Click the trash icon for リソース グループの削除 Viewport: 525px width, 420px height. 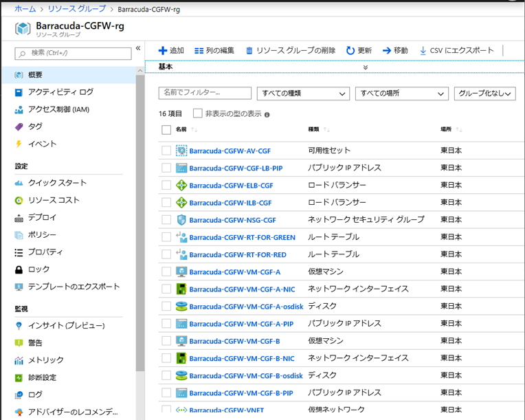pos(249,51)
